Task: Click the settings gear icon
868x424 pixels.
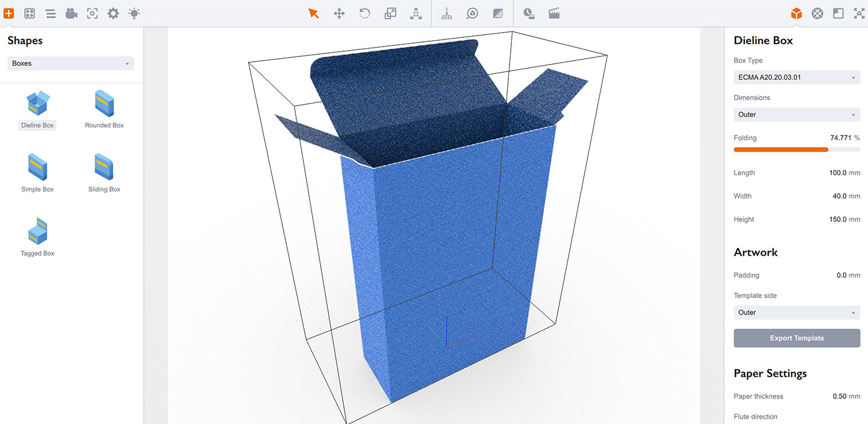Action: click(x=113, y=13)
